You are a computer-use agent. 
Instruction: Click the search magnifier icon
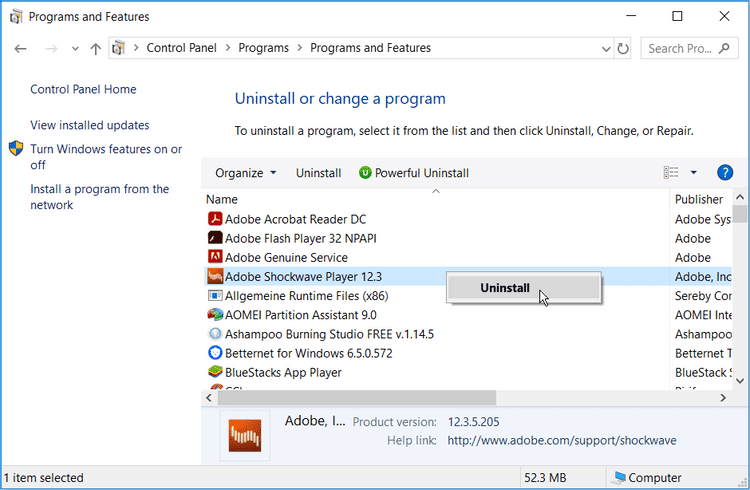(x=724, y=48)
